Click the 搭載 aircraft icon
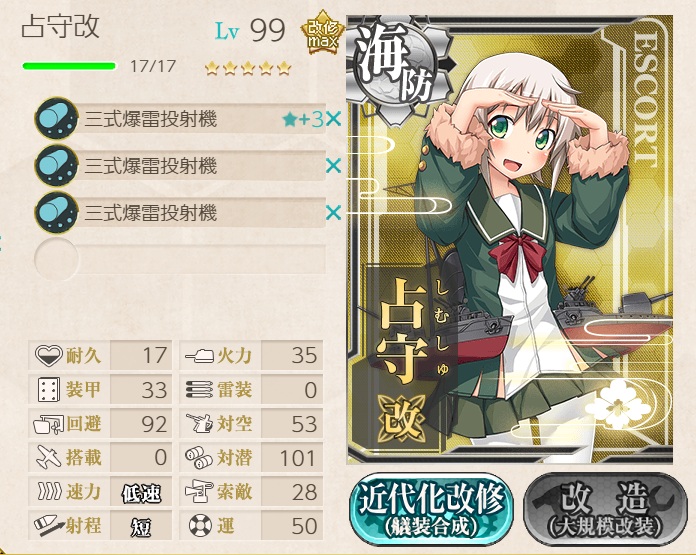The height and width of the screenshot is (555, 696). pos(48,457)
